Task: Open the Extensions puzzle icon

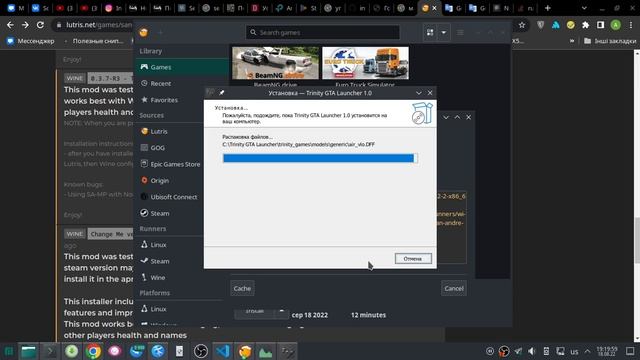Action: tap(585, 25)
